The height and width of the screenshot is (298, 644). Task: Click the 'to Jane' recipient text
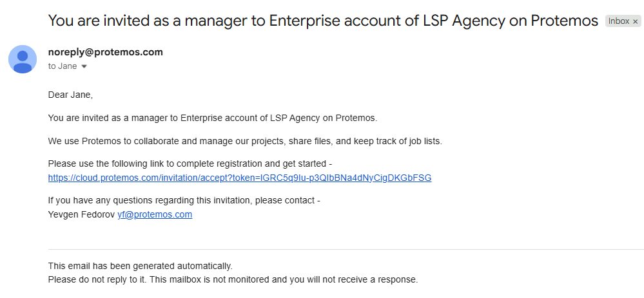[63, 66]
